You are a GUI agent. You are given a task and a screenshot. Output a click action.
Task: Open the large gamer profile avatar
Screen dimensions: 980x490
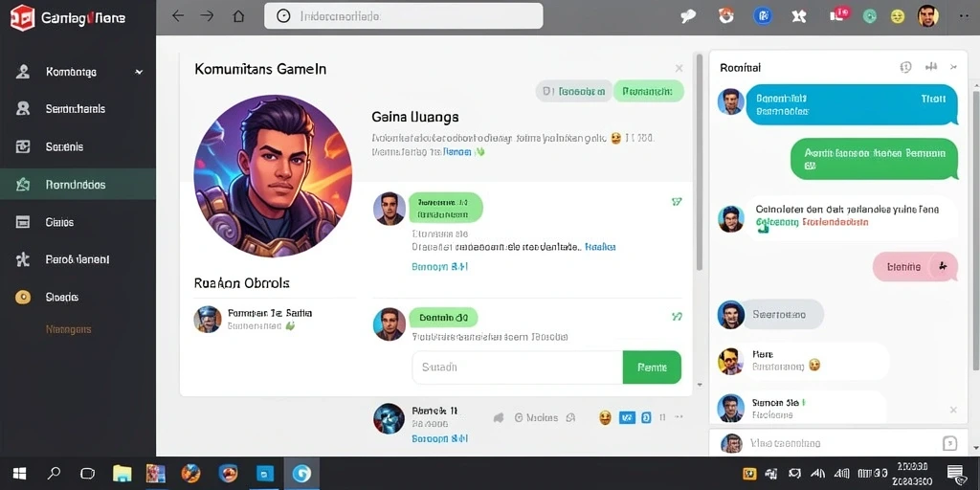tap(273, 176)
